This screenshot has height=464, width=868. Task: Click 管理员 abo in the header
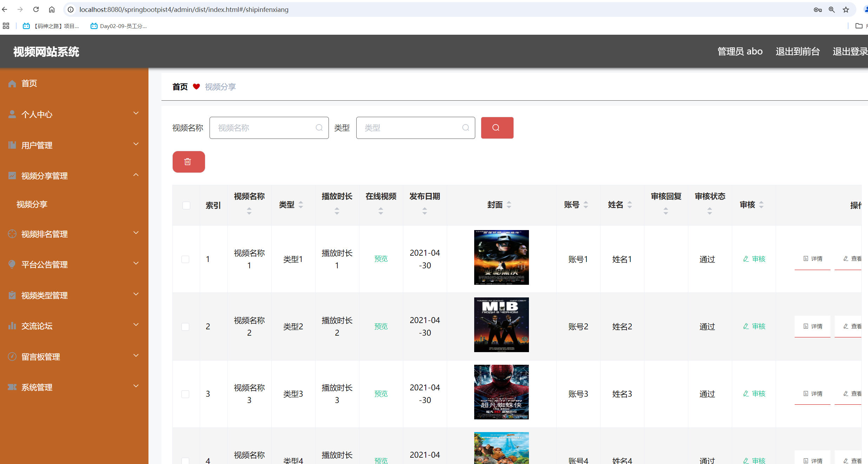[740, 51]
